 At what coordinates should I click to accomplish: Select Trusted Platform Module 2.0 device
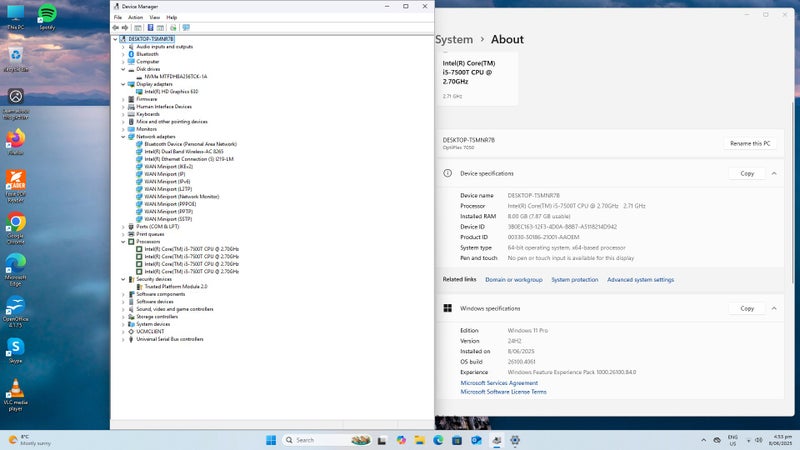tap(176, 287)
